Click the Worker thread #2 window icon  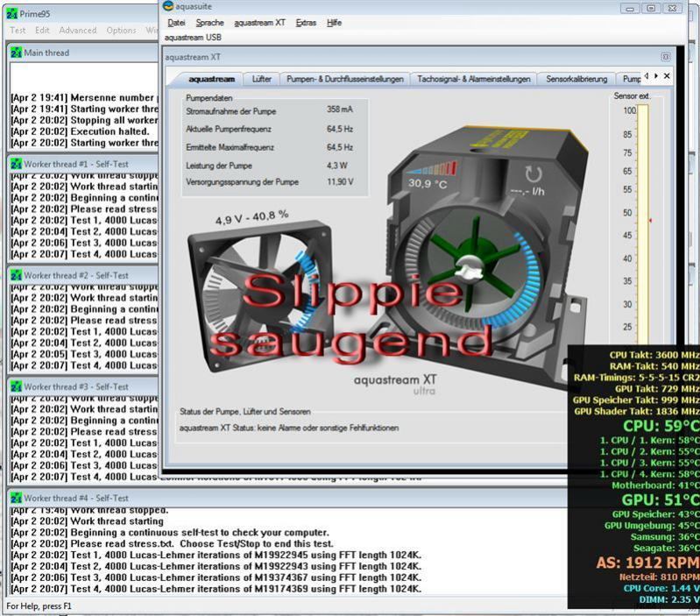tap(16, 275)
